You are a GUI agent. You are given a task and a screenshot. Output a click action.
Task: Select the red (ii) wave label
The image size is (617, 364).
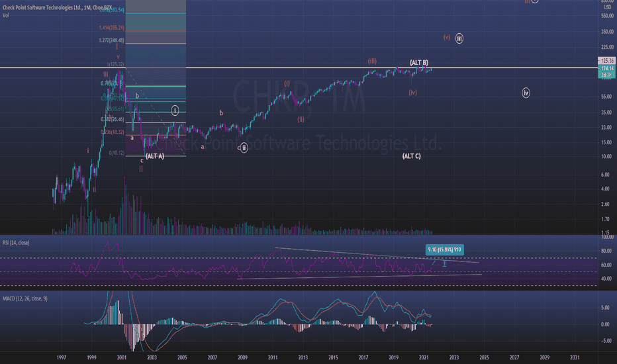coord(301,119)
